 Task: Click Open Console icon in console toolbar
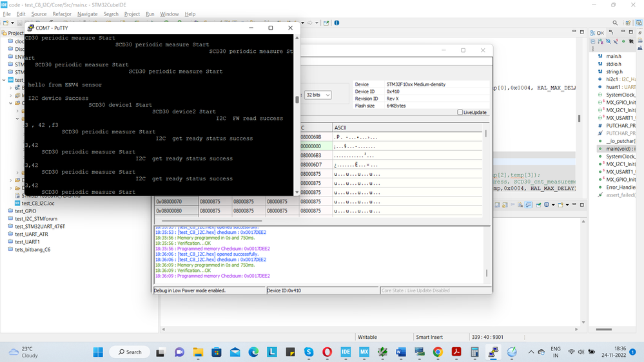(561, 205)
